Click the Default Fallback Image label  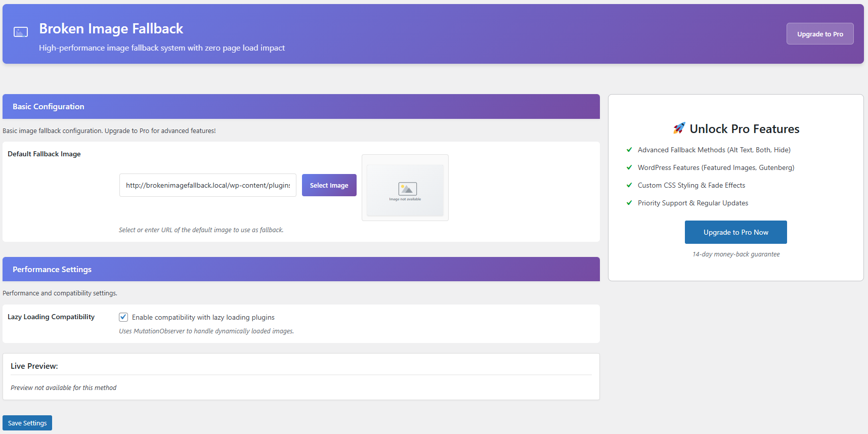(x=44, y=154)
